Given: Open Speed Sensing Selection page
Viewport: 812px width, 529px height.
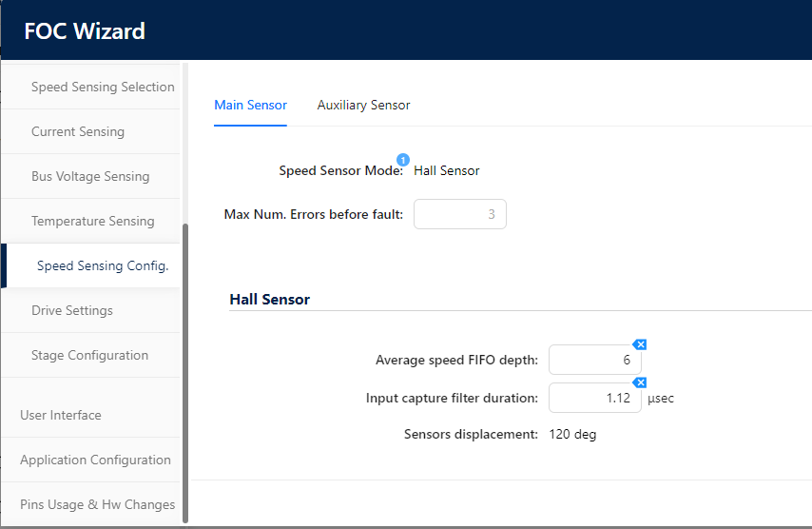Looking at the screenshot, I should pos(103,87).
